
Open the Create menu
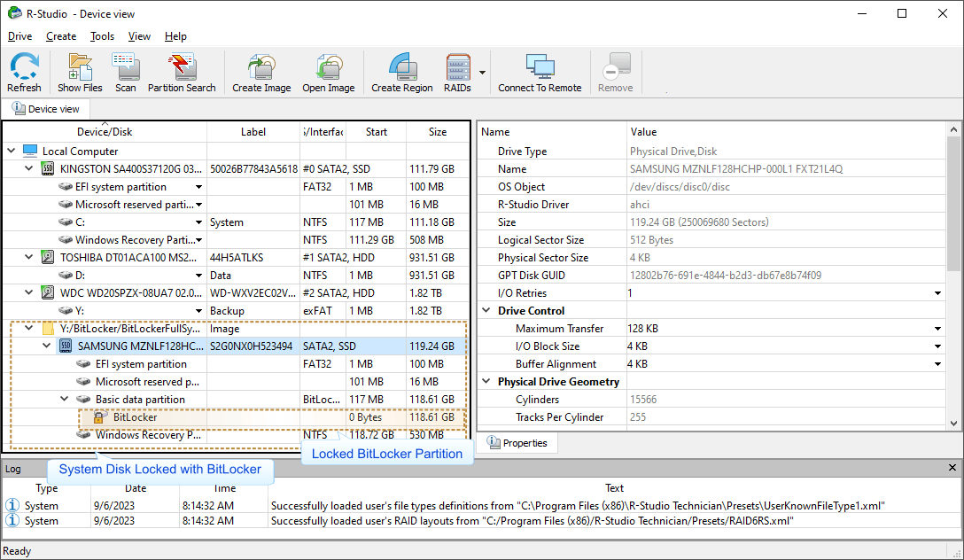tap(61, 36)
